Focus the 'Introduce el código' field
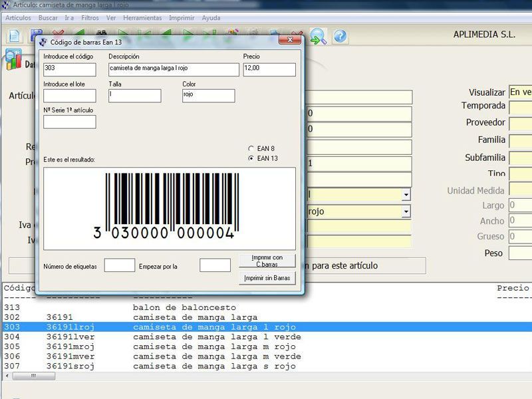The height and width of the screenshot is (399, 532). 70,70
